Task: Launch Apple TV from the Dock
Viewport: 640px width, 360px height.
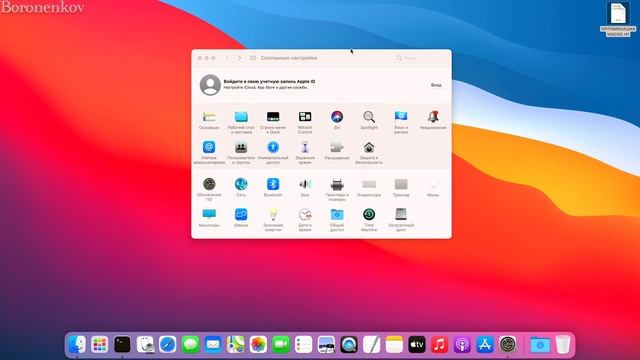Action: tap(417, 345)
